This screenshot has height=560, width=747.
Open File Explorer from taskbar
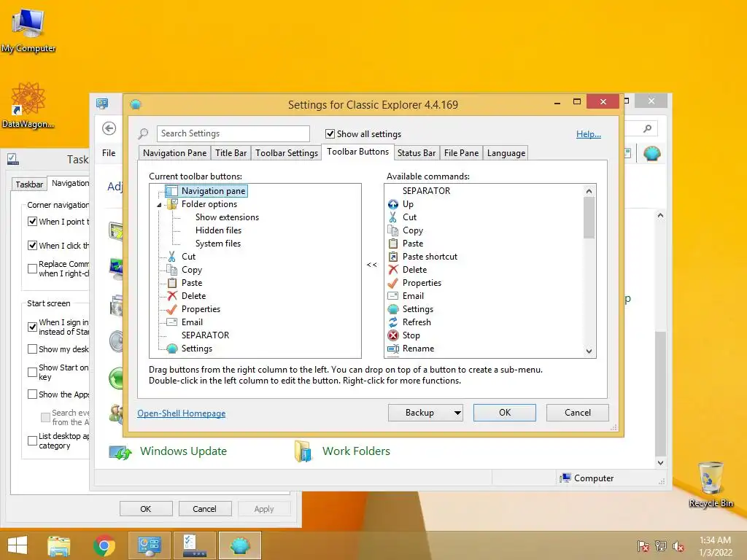click(59, 545)
